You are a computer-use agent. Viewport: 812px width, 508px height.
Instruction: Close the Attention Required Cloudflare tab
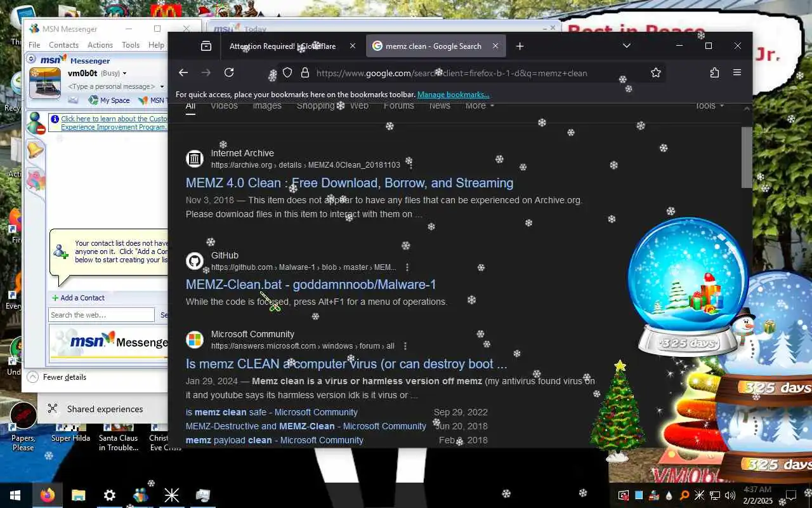353,46
